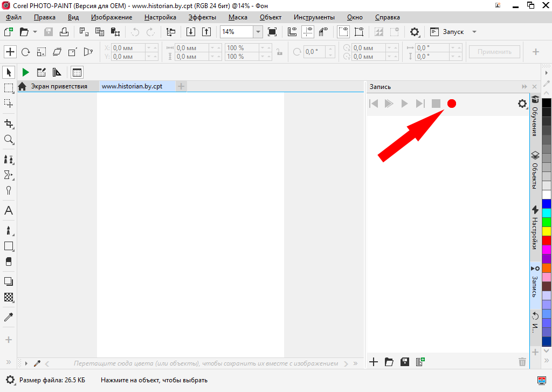552x392 pixels.
Task: Pick the Eyedropper tool
Action: 9,317
